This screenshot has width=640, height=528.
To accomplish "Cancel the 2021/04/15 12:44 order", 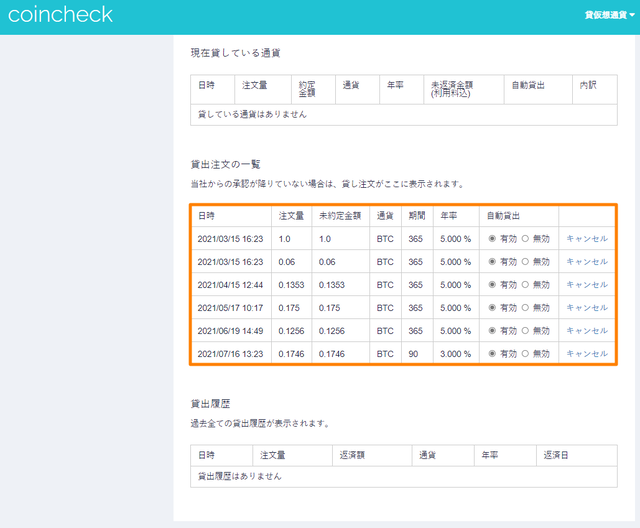I will [x=587, y=284].
